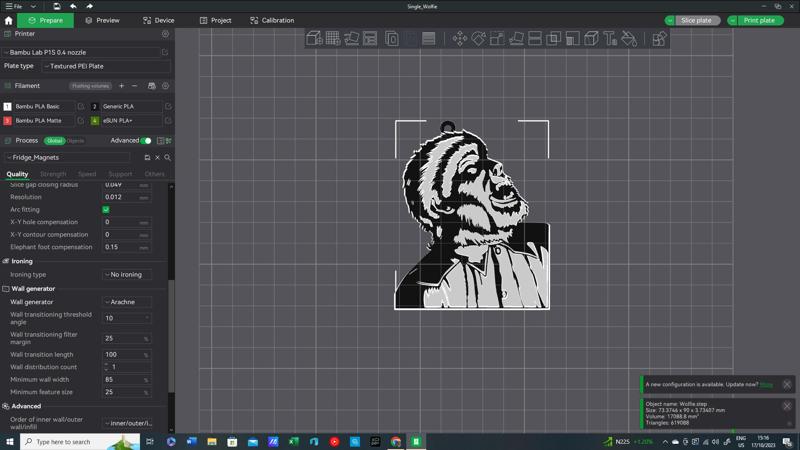The image size is (800, 450).
Task: Click the home icon
Action: coord(8,20)
